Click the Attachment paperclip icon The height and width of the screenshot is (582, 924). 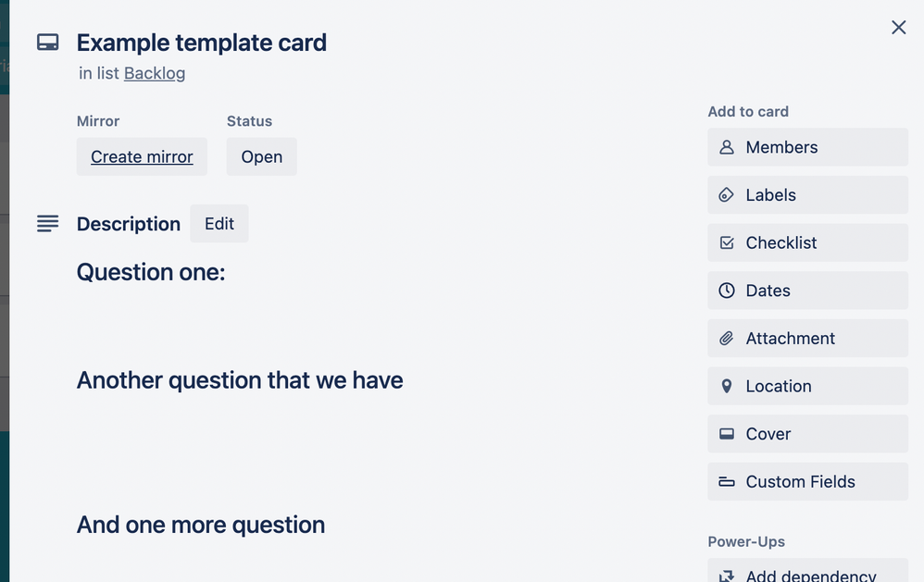coord(727,338)
